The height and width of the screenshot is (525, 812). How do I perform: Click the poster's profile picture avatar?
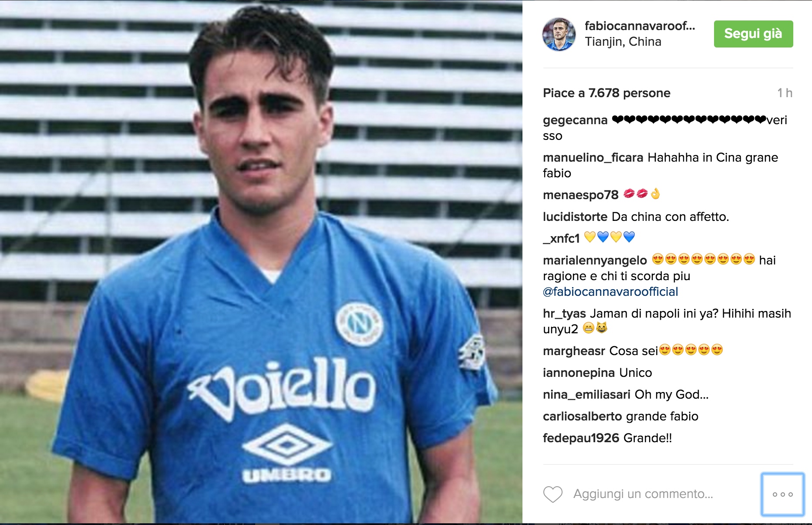pos(559,34)
